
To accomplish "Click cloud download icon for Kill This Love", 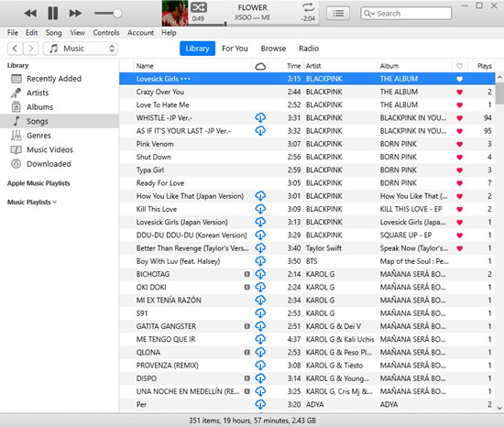I will click(x=260, y=209).
